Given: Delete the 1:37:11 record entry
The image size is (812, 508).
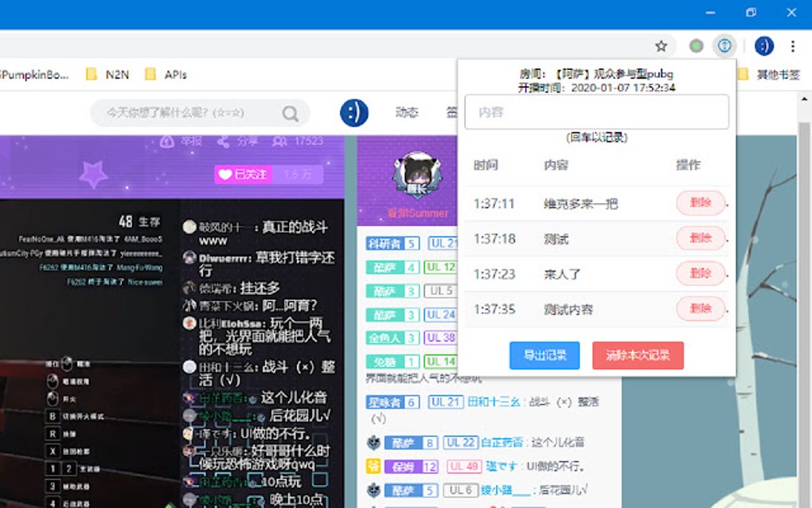Looking at the screenshot, I should [701, 203].
